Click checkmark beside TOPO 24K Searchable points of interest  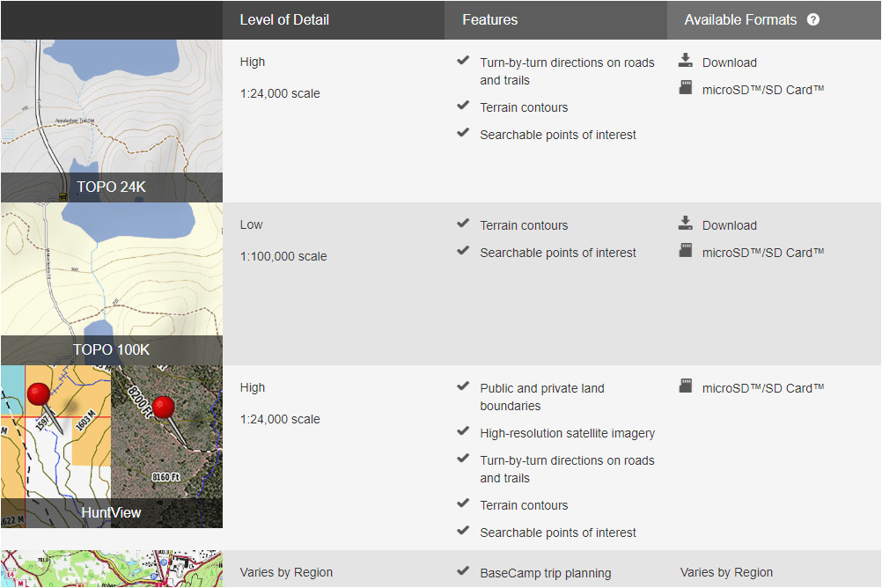463,133
